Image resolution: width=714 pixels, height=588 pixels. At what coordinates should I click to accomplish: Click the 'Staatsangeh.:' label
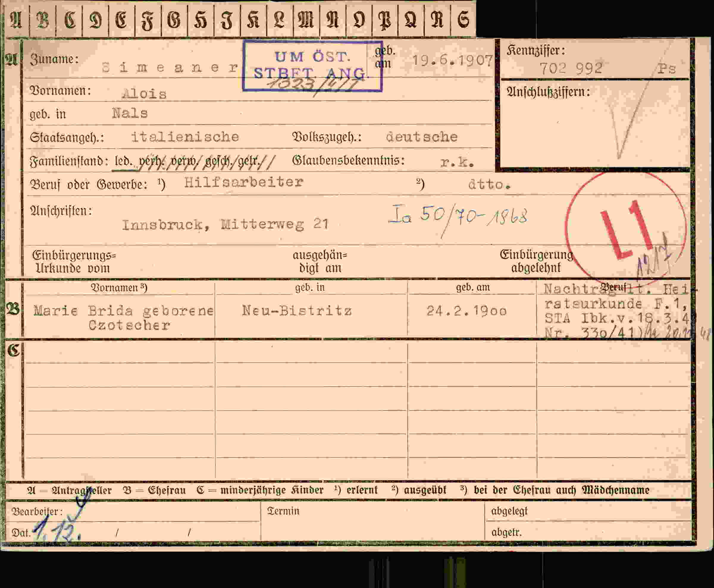point(67,138)
